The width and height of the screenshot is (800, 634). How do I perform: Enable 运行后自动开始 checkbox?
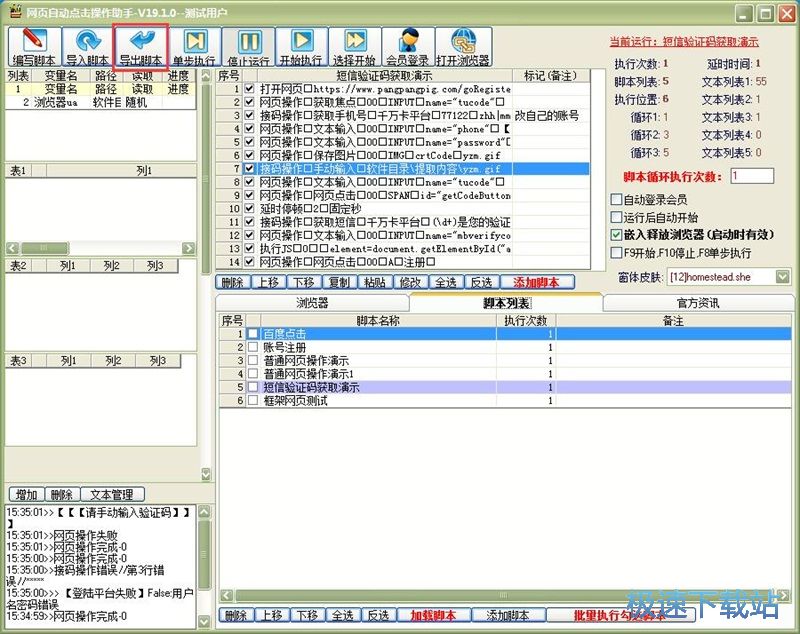coord(616,217)
